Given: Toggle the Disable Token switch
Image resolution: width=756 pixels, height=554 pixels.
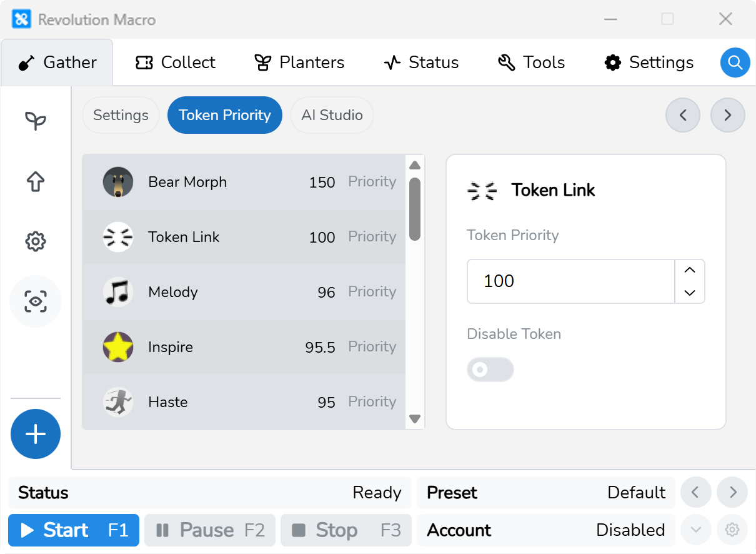Looking at the screenshot, I should point(490,370).
